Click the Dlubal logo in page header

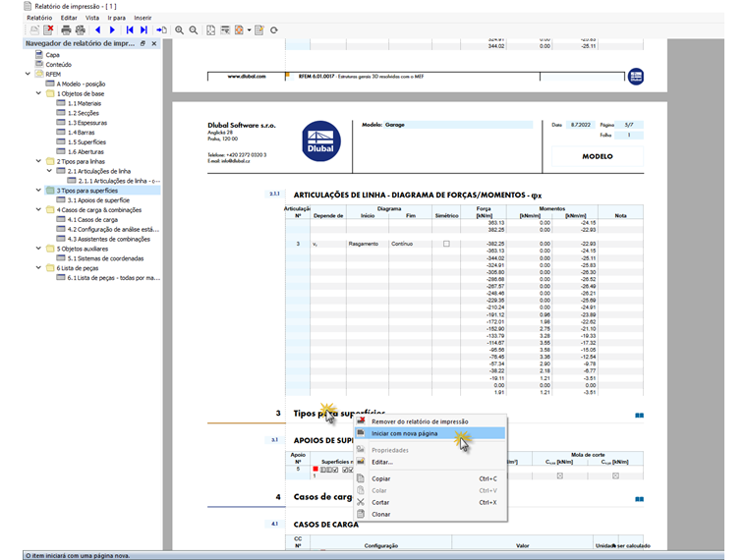click(321, 140)
